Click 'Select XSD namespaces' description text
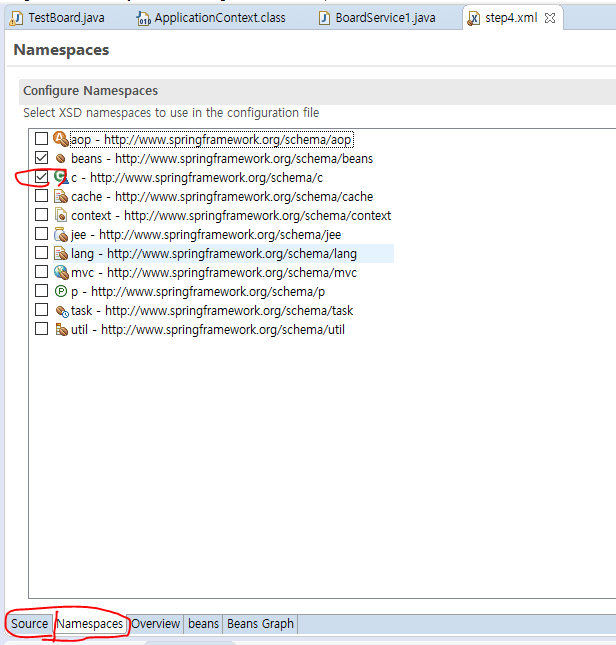The width and height of the screenshot is (616, 645). pos(171,112)
